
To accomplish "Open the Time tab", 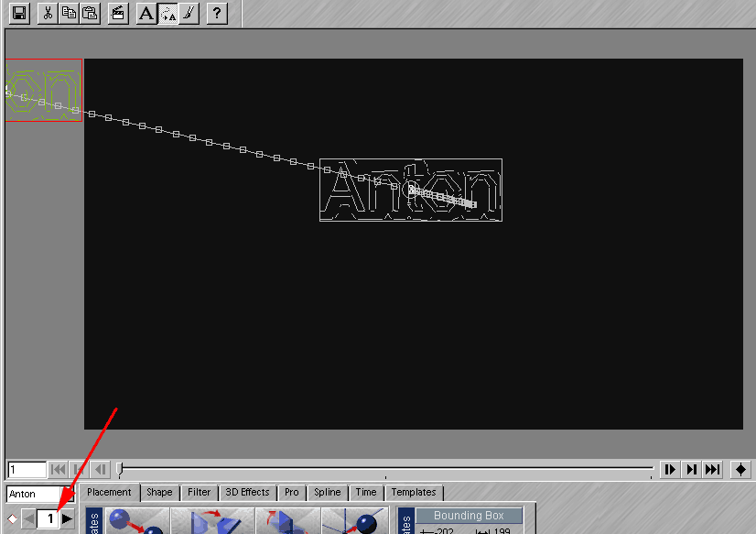I will (x=366, y=493).
